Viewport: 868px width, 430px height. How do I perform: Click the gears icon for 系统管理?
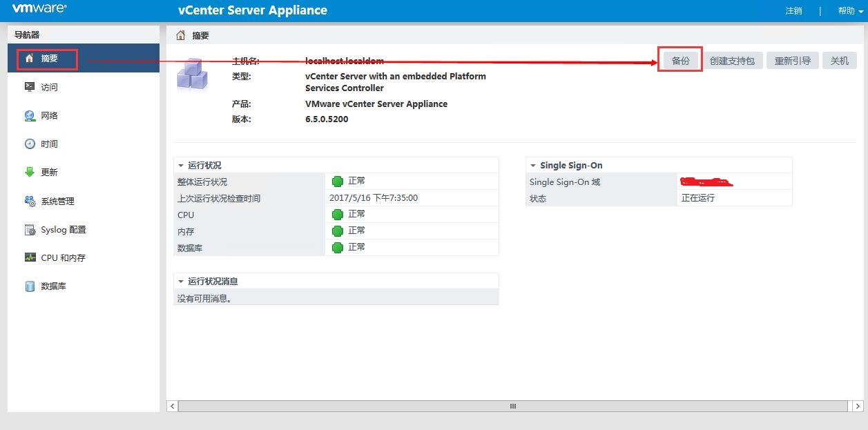[30, 201]
